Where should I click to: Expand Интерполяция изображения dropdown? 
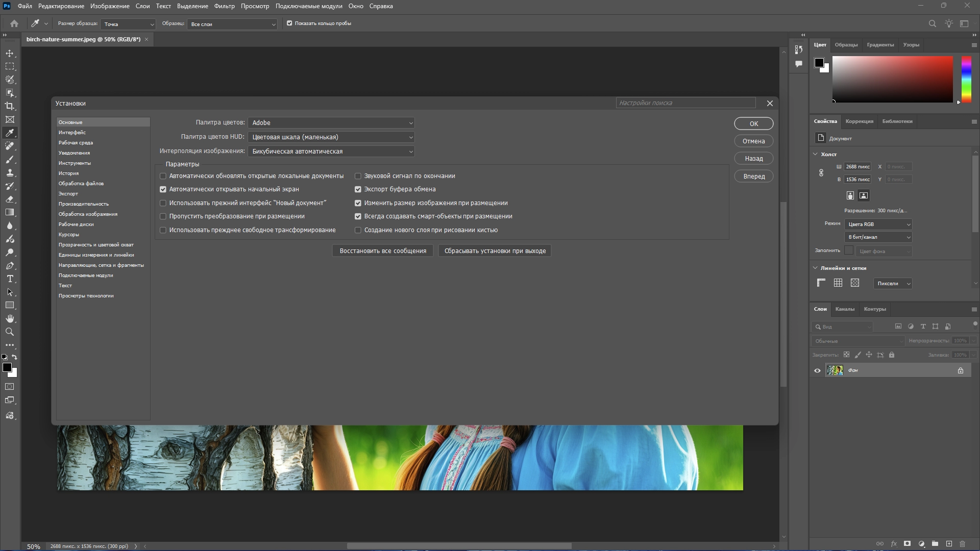331,152
